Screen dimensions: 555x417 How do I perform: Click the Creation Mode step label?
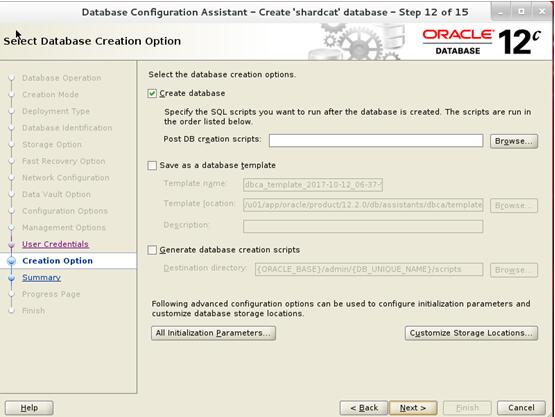click(50, 95)
